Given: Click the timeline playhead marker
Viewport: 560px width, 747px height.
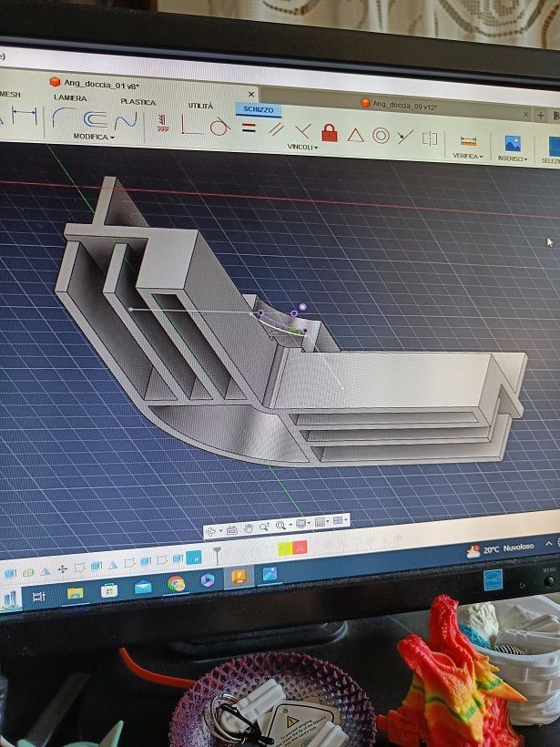Looking at the screenshot, I should [217, 551].
